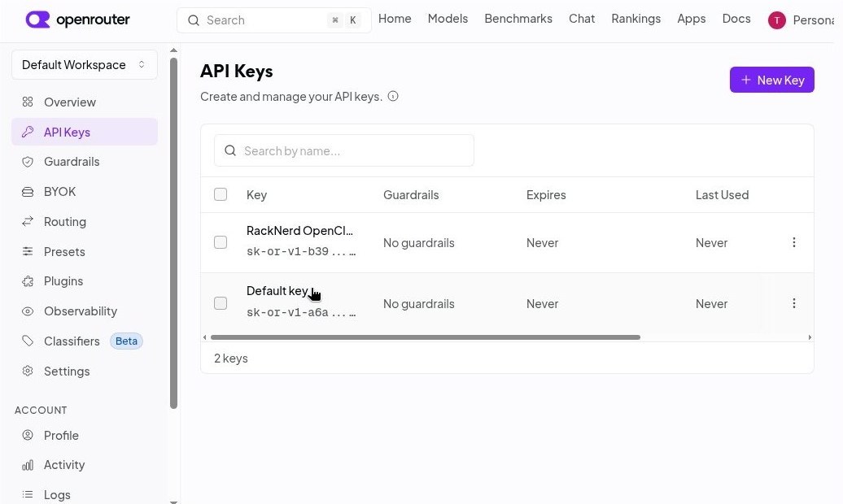Open the three-dot menu for RackNerd key

coord(793,242)
